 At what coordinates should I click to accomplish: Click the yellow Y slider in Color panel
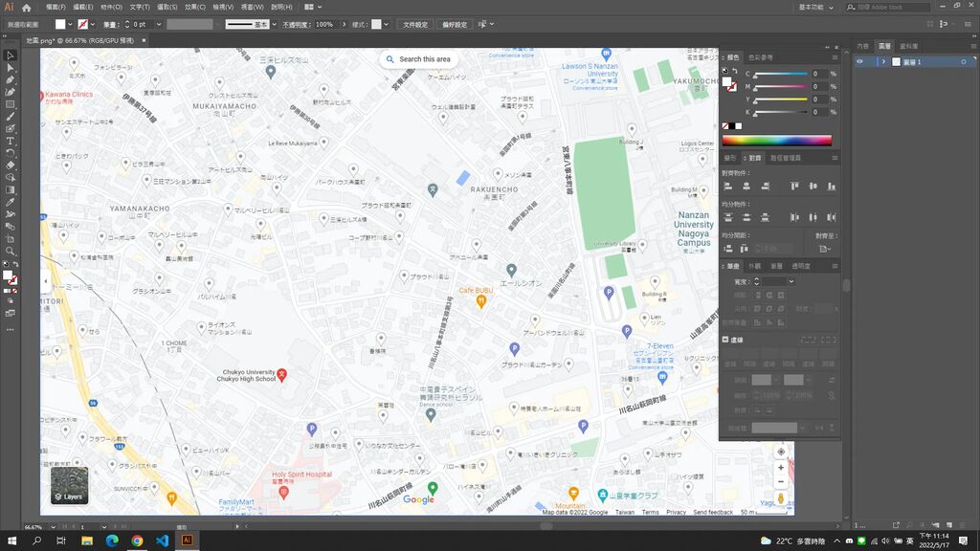780,99
